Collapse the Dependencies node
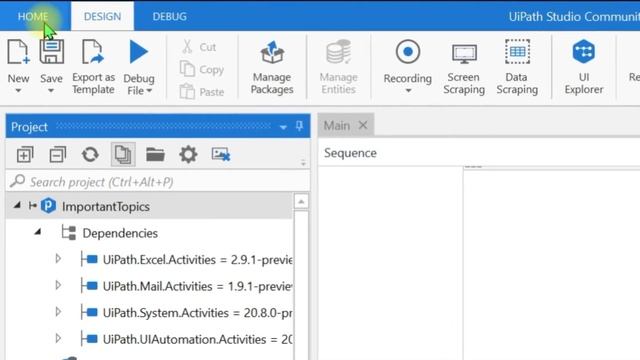640x360 pixels. coord(38,232)
